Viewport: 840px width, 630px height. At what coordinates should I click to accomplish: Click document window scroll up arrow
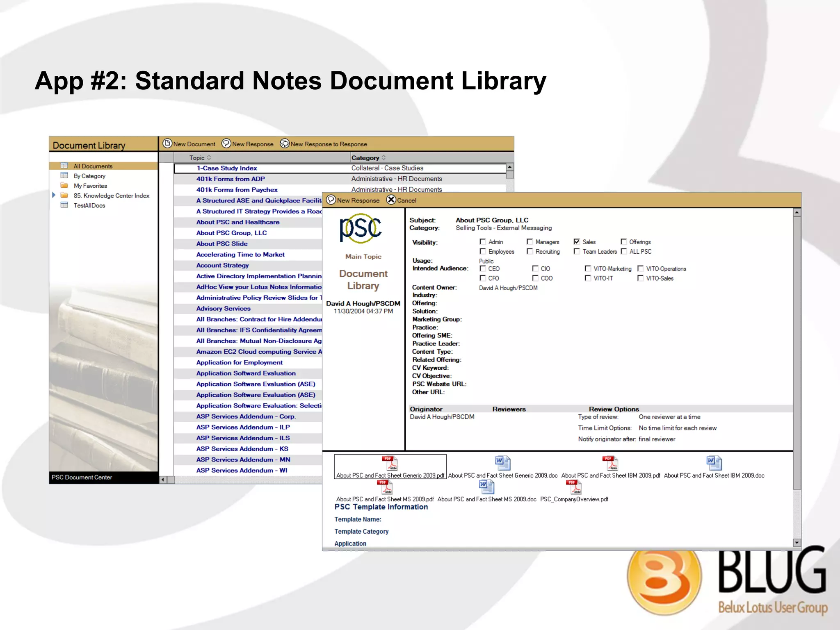click(797, 212)
